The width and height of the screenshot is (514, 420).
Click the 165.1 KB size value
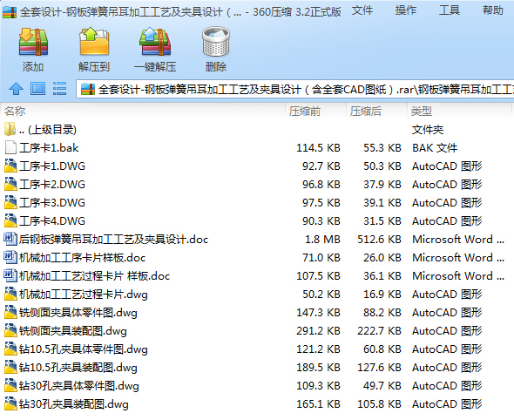tap(318, 404)
